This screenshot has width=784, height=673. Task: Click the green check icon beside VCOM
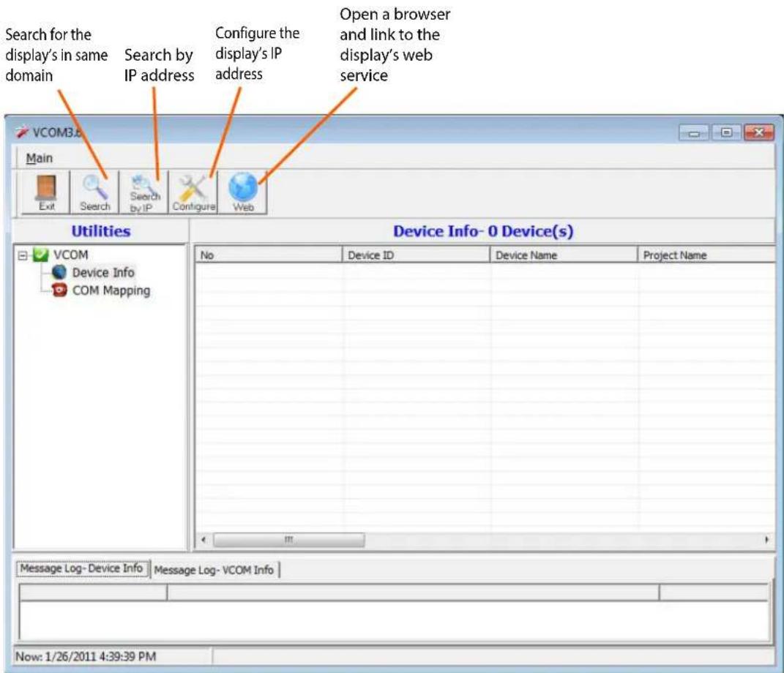(40, 255)
